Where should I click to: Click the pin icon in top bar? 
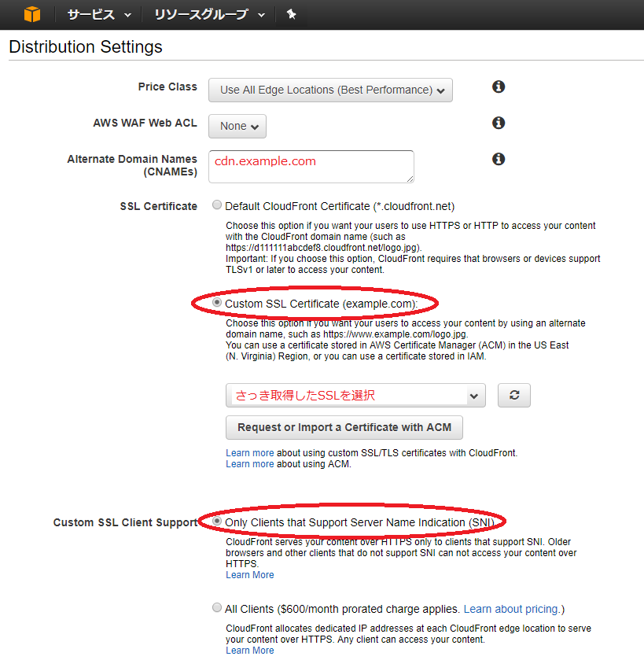point(291,14)
